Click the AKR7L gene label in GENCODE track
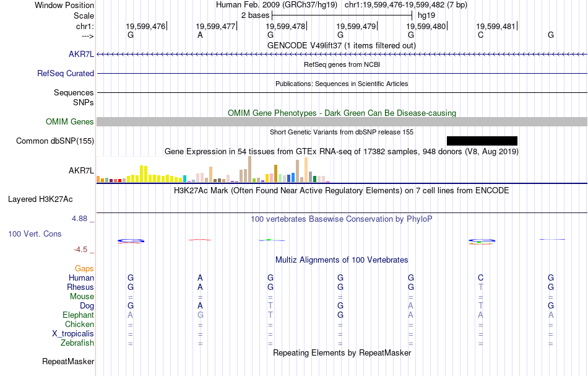The width and height of the screenshot is (588, 376). (x=81, y=54)
